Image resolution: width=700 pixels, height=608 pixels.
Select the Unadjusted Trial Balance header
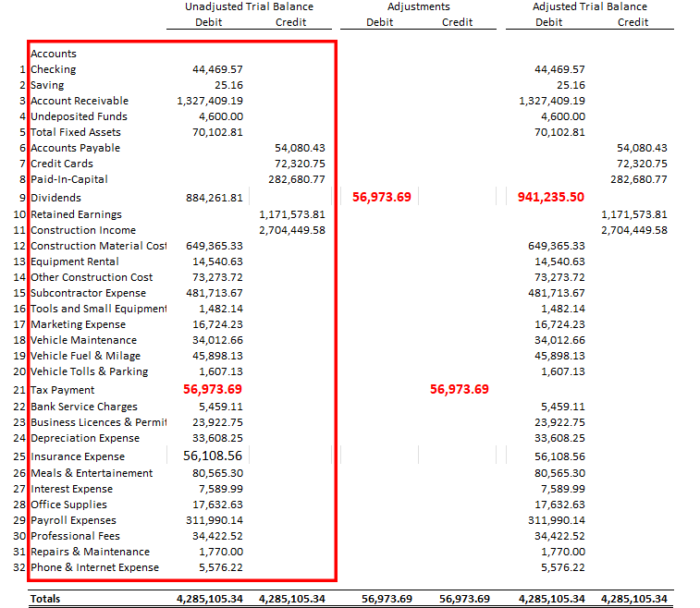[249, 6]
